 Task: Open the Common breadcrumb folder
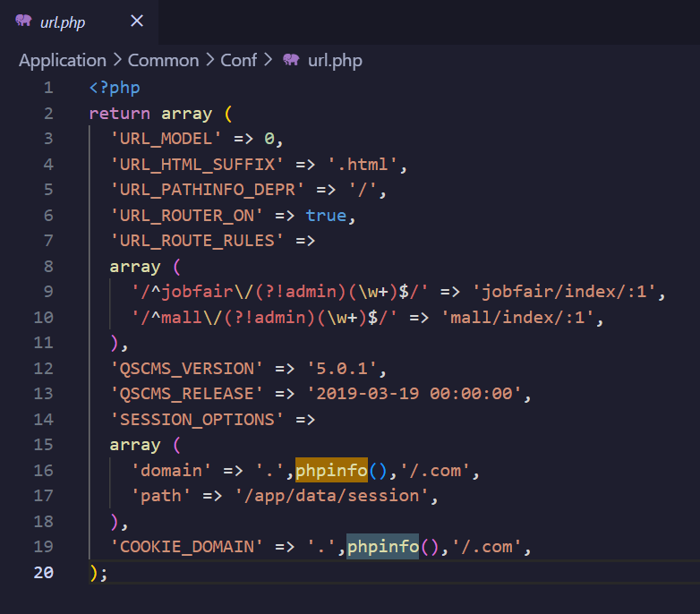tap(163, 61)
